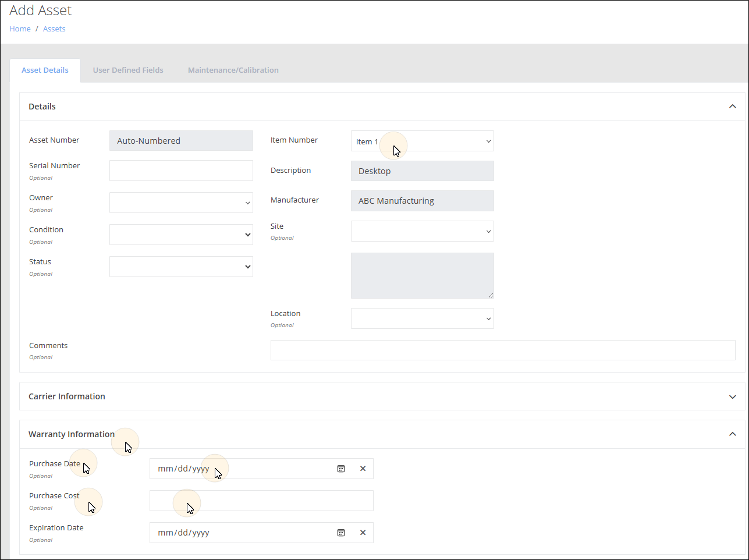Click the gray text area below Site
This screenshot has height=560, width=749.
pos(423,275)
